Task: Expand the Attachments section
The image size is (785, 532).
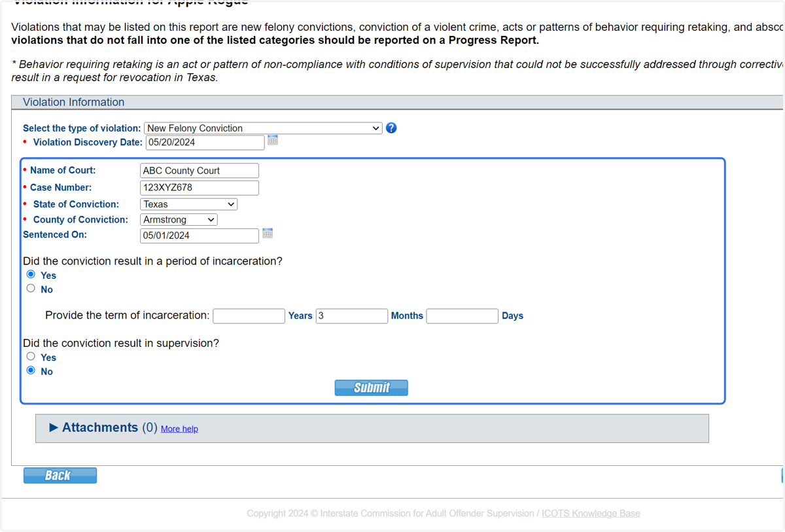Action: coord(54,428)
